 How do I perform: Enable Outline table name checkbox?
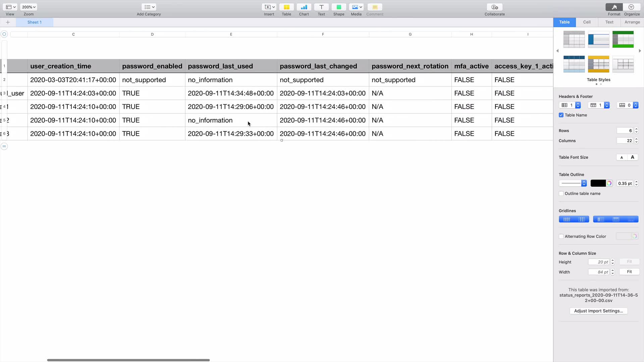[x=561, y=193]
